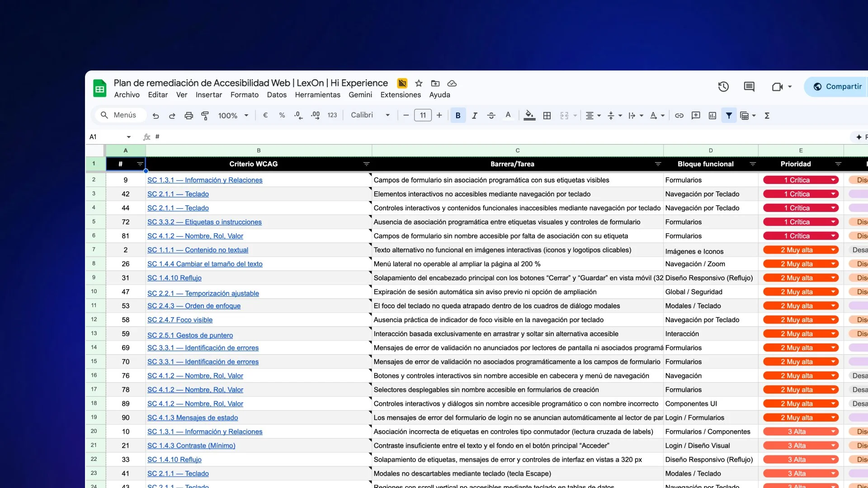
Task: Increase decimal places
Action: 315,115
